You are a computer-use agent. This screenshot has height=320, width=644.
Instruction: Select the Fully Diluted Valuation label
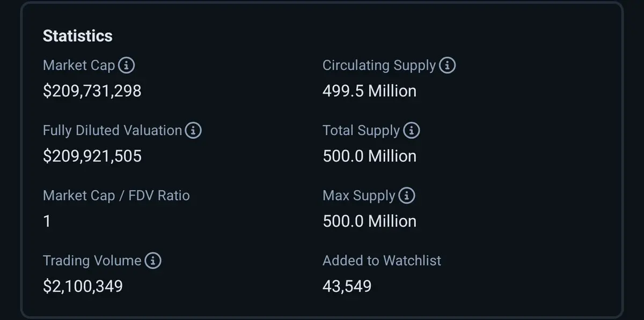[113, 130]
